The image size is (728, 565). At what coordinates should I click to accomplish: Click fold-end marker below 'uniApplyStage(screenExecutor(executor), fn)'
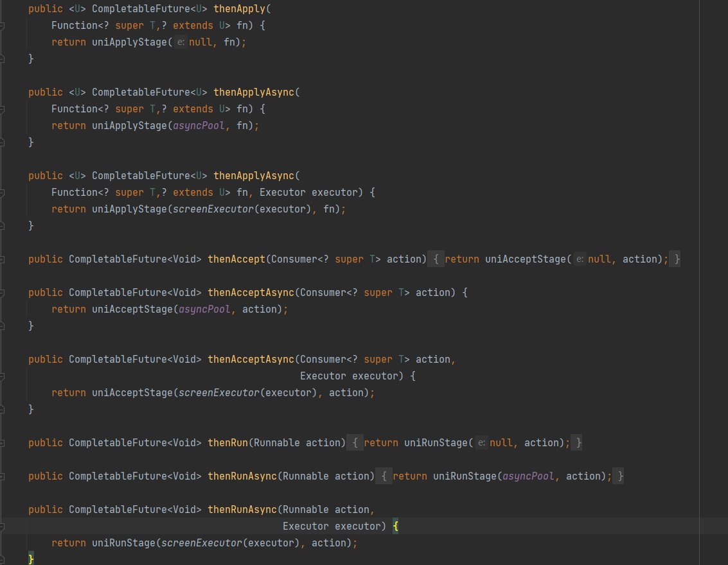3,226
